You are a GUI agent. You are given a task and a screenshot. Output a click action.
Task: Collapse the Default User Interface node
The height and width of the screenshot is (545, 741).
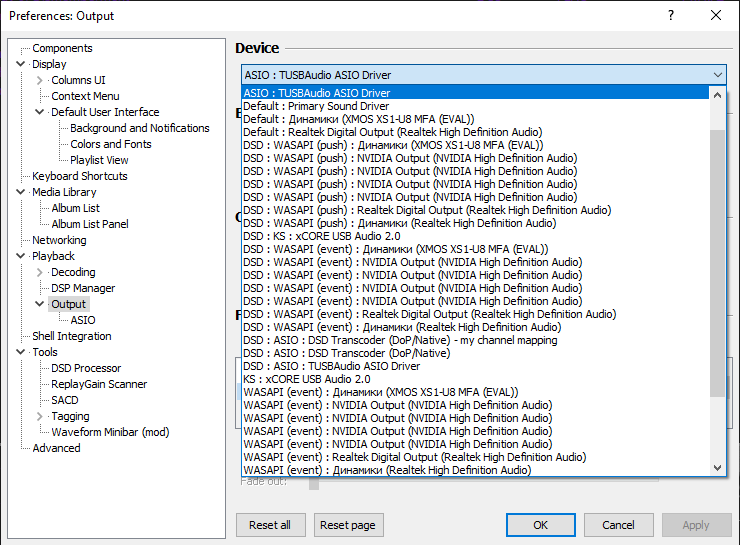[x=40, y=112]
